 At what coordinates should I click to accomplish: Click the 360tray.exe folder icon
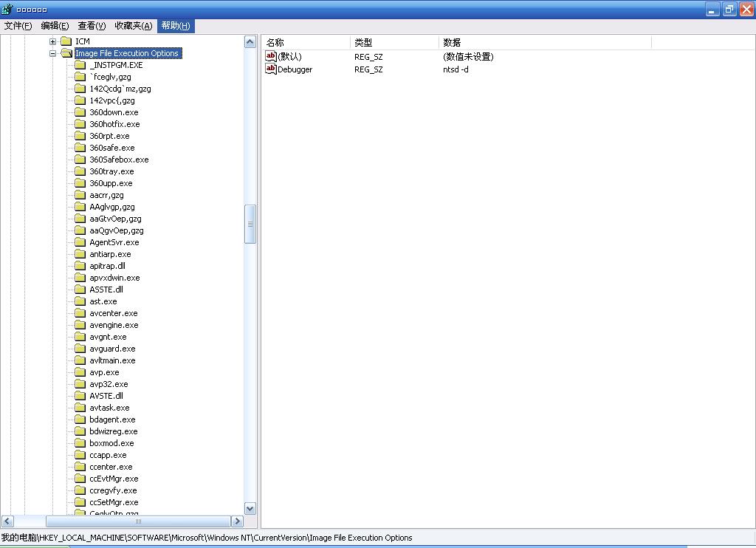tap(80, 172)
